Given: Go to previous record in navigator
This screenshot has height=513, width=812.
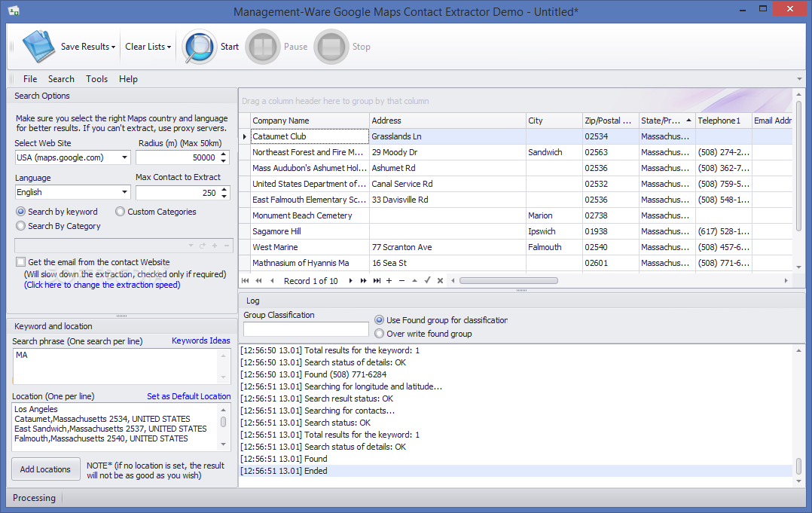Looking at the screenshot, I should pos(272,280).
